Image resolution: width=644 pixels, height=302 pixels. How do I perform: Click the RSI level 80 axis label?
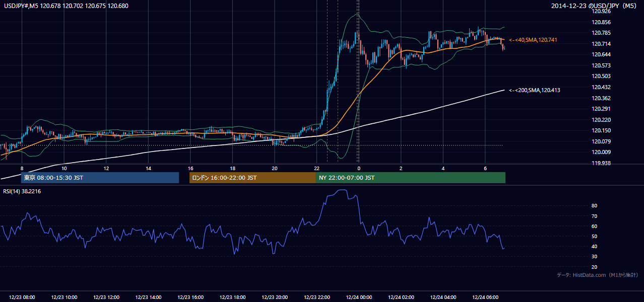(595, 206)
